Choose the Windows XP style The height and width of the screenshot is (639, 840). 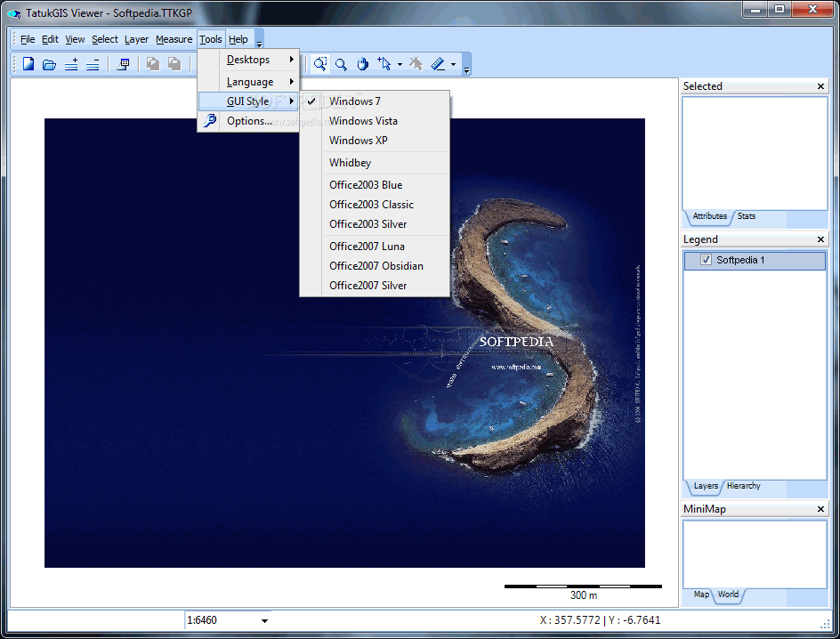(375, 141)
